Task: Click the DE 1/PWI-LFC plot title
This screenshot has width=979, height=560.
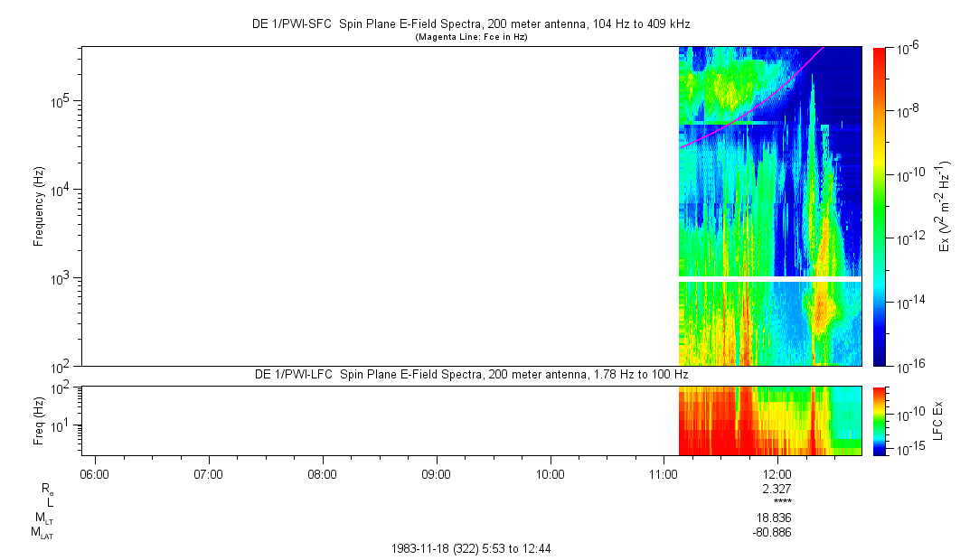Action: coord(470,375)
